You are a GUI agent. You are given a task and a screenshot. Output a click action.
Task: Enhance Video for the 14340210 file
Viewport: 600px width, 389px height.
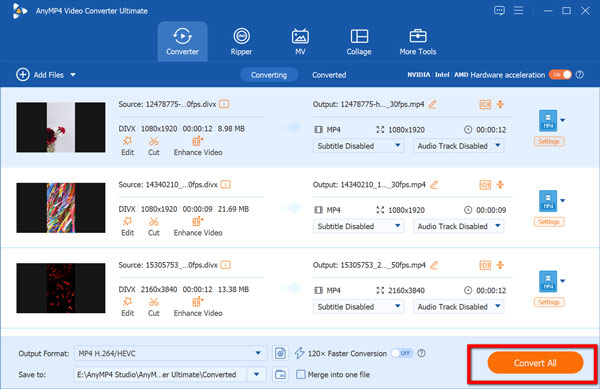tap(198, 226)
